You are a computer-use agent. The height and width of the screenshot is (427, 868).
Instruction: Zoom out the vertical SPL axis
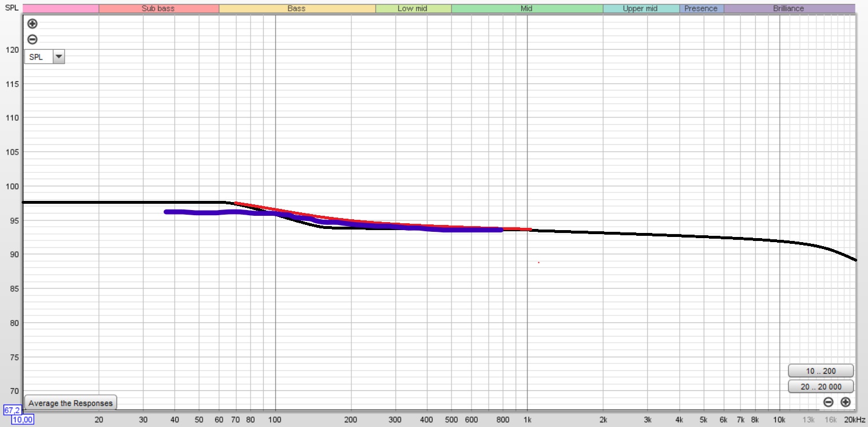33,39
